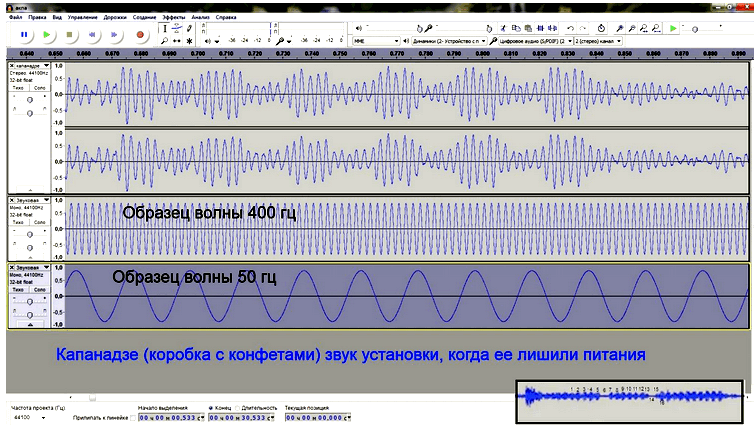Expand the 2 (стерео) канал dropdown

(595, 41)
